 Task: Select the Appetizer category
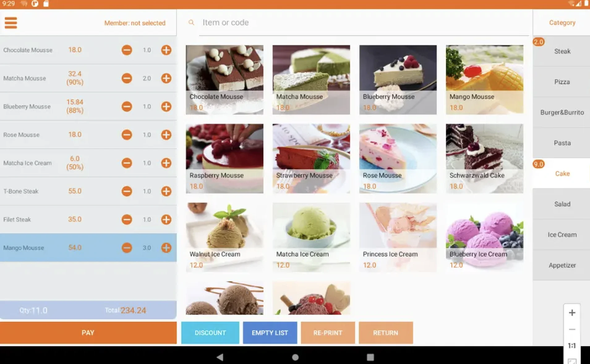pos(562,265)
